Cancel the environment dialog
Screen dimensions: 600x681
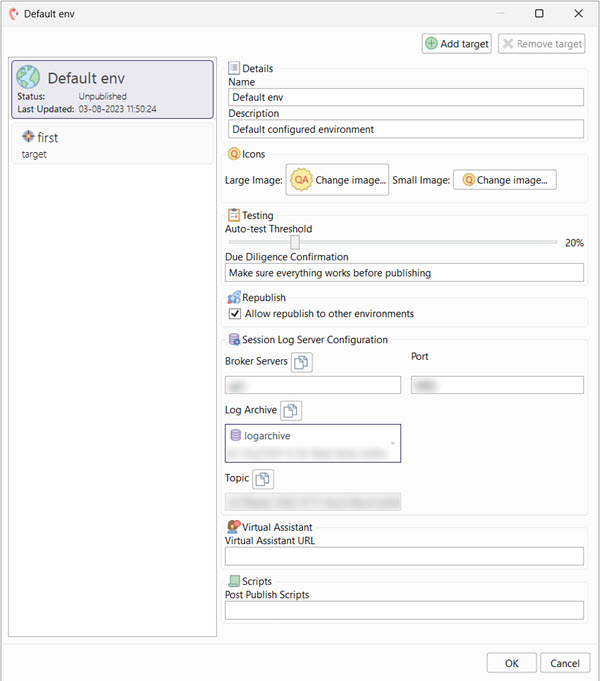564,663
